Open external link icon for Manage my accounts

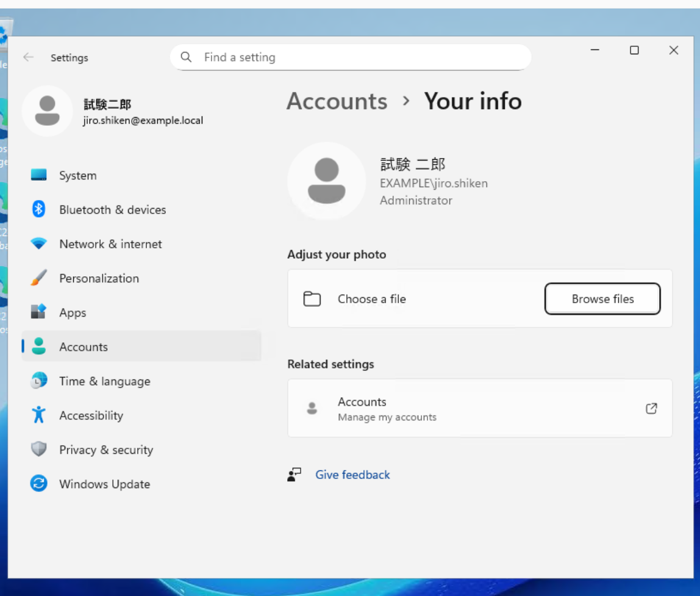[651, 409]
